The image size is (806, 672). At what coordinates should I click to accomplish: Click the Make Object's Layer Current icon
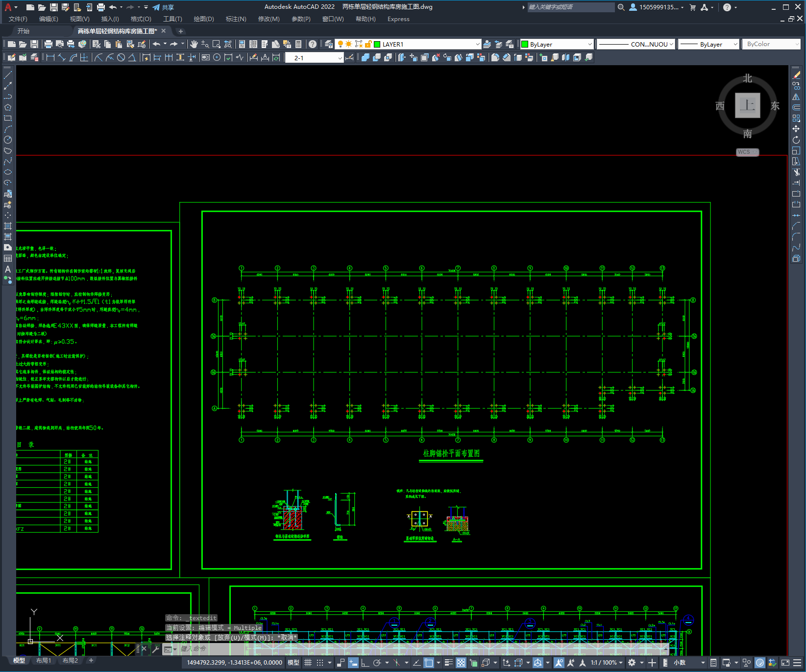click(x=487, y=44)
